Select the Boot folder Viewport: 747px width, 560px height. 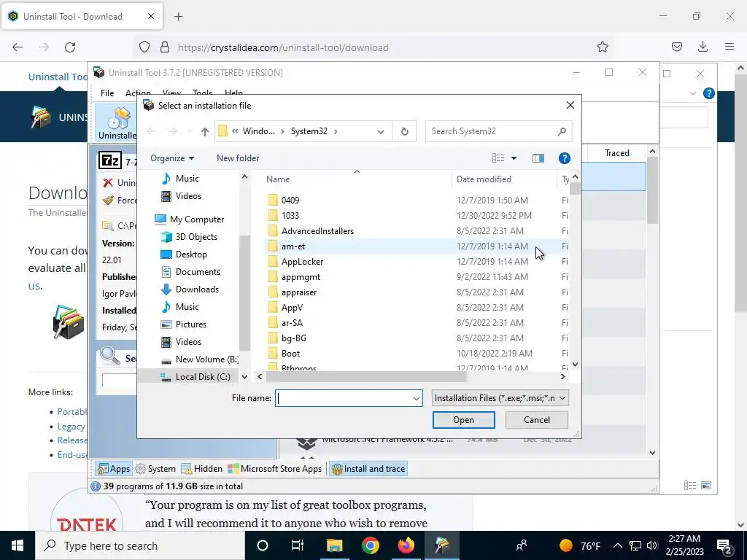point(290,354)
